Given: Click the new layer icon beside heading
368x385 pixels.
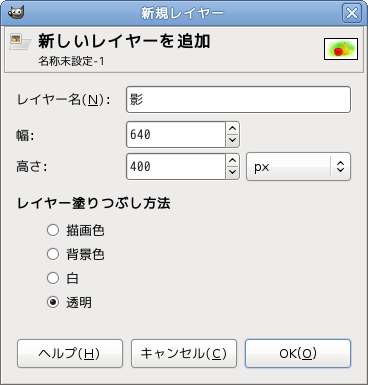Looking at the screenshot, I should point(20,42).
